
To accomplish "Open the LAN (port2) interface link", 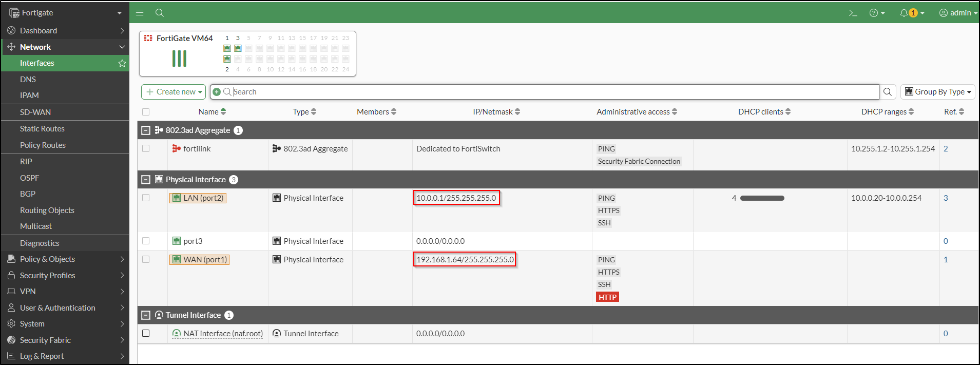I will 198,198.
